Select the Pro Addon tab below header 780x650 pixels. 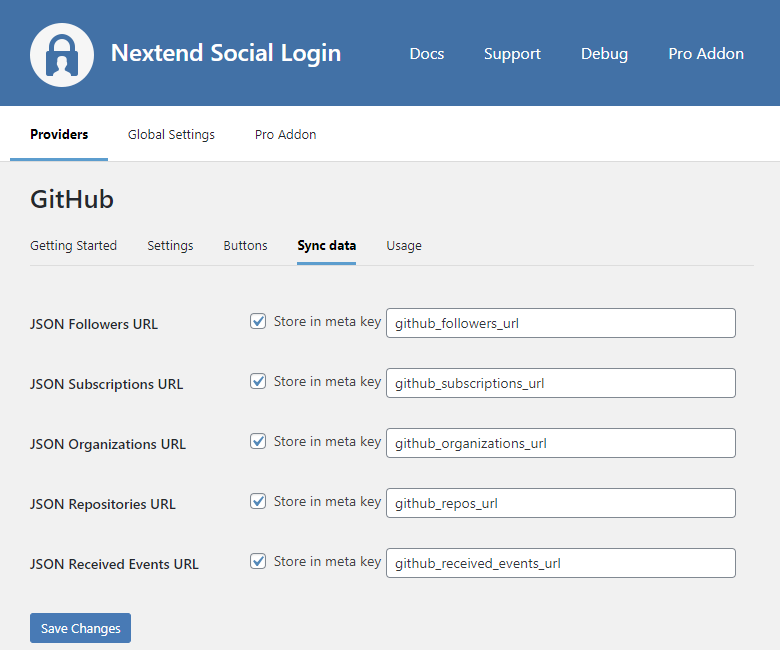coord(285,134)
